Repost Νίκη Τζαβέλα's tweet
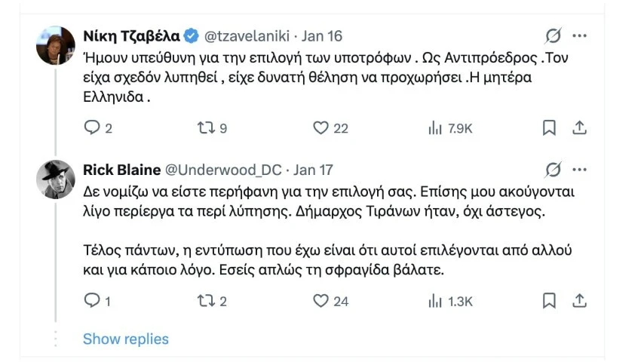The image size is (644, 362). [x=205, y=128]
